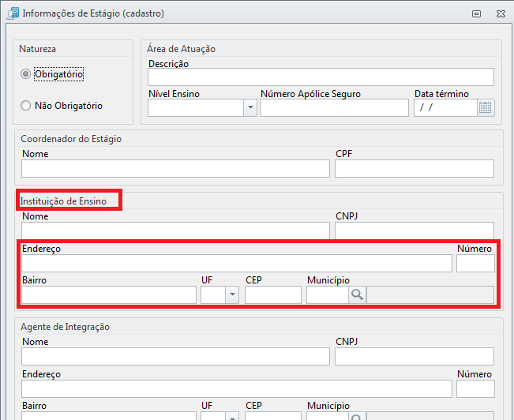Open UF dropdown in Instituição de Ensino
The width and height of the screenshot is (514, 420).
(x=232, y=294)
